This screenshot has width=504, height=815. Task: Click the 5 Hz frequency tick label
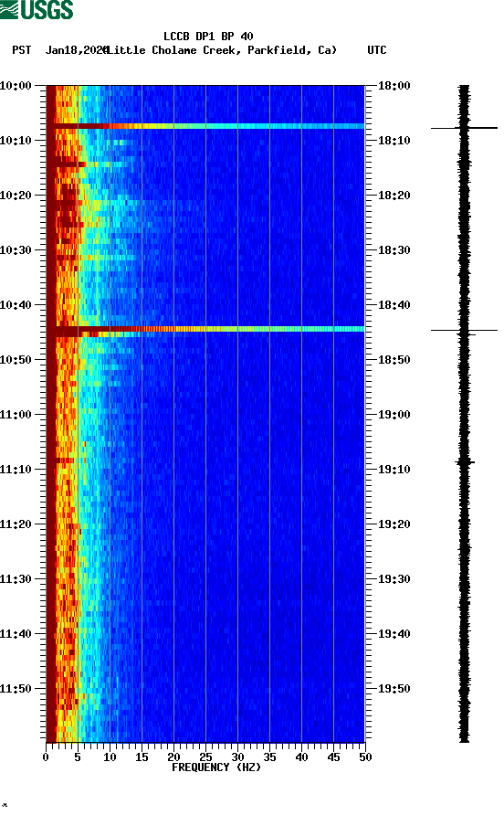click(78, 757)
